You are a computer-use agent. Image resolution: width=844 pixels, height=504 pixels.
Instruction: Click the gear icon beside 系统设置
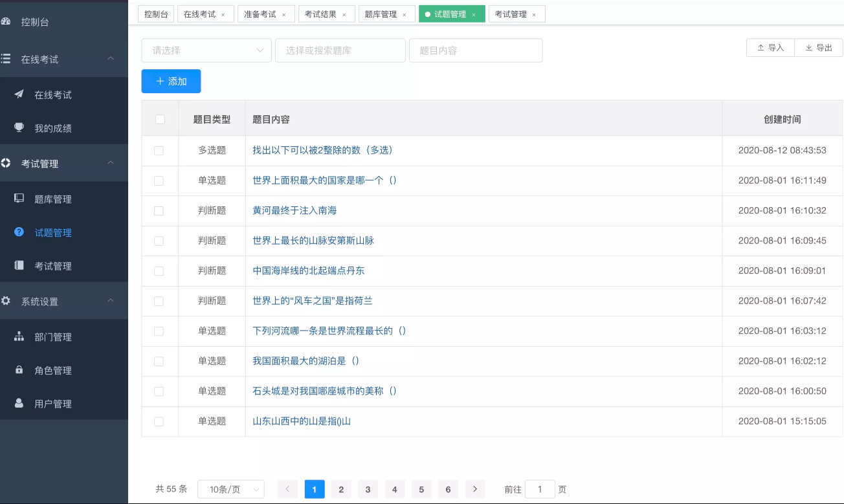(x=6, y=301)
